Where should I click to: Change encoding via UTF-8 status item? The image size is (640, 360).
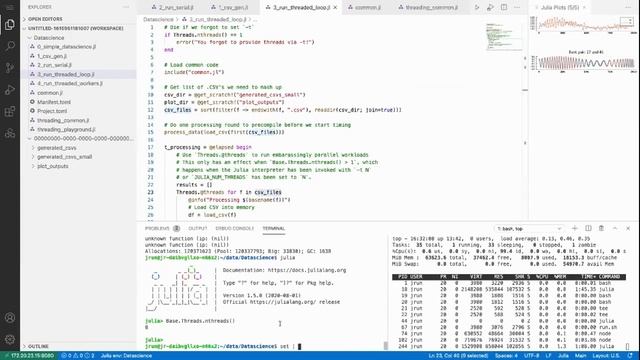(x=531, y=356)
